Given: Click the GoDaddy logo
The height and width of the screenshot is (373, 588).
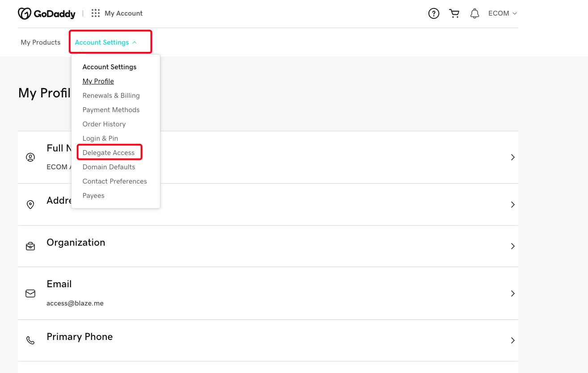Looking at the screenshot, I should (46, 13).
